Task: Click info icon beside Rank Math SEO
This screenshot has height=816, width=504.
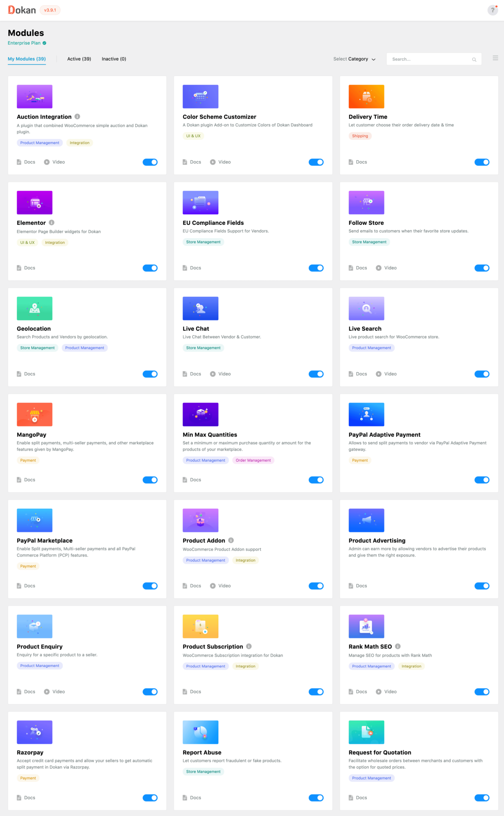Action: point(398,646)
